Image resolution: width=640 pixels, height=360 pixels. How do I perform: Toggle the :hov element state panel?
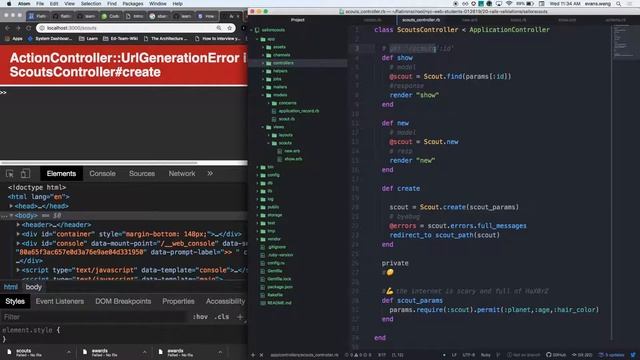pyautogui.click(x=200, y=317)
